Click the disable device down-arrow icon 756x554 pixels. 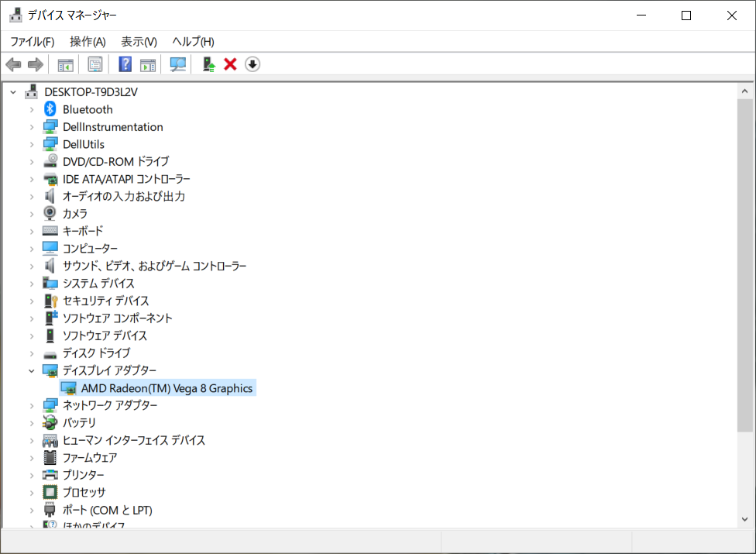[253, 64]
